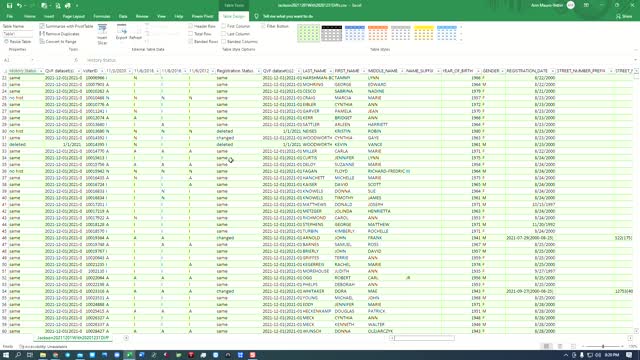Toggle the Banded Columns checkbox
Screen dimensions: 640x360
223,42
